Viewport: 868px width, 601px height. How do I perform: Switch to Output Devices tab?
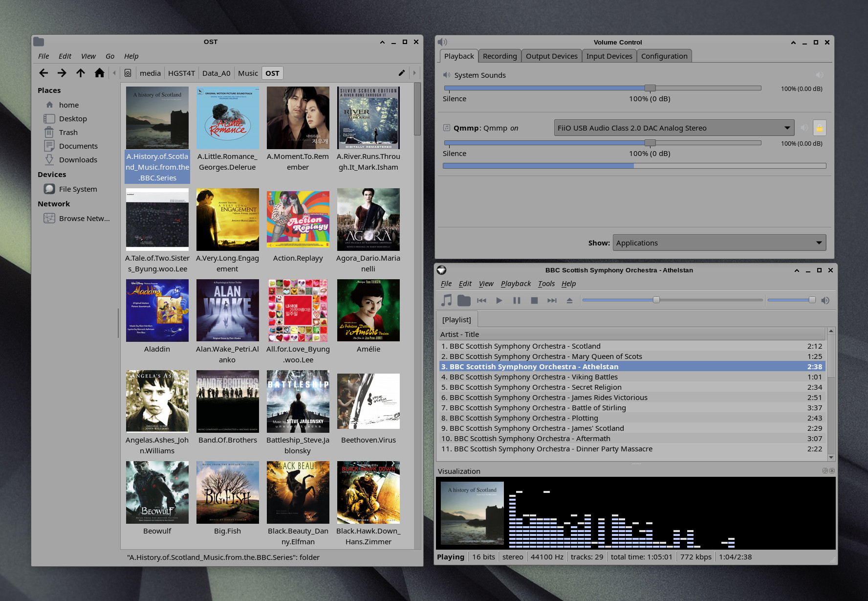coord(551,56)
